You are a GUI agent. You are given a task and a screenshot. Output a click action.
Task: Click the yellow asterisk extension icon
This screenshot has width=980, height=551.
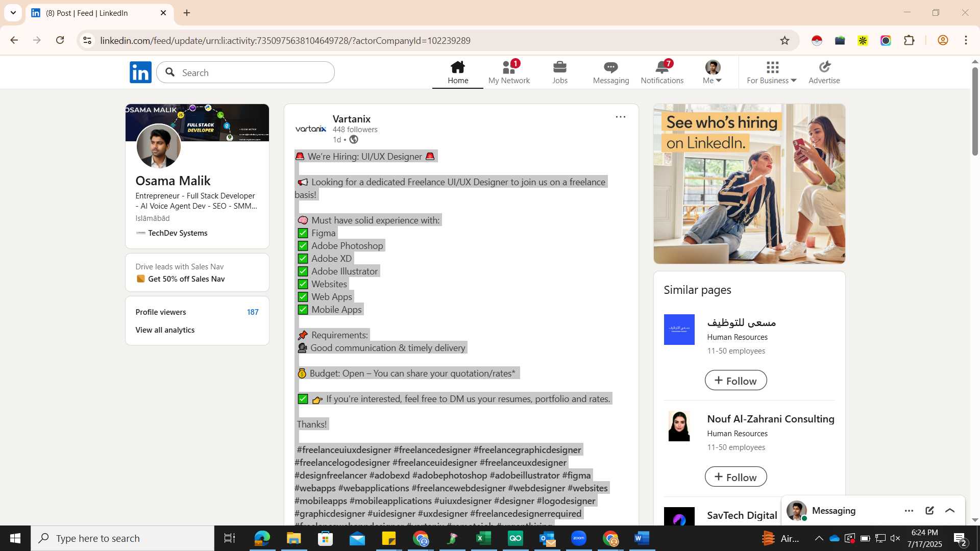point(863,40)
